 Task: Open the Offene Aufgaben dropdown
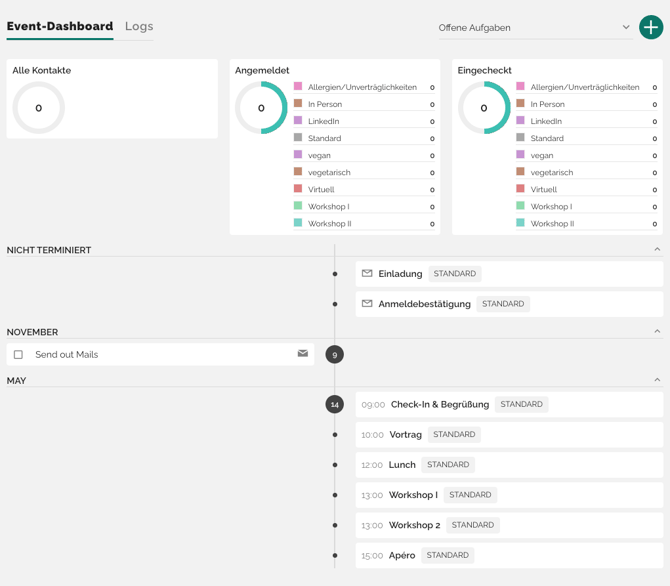coord(534,27)
